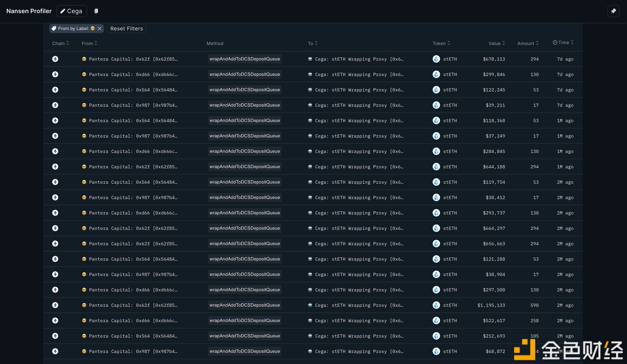Open Cega stETH Wrapping Proxy in $1,195,133 row
This screenshot has width=627, height=364.
point(359,305)
